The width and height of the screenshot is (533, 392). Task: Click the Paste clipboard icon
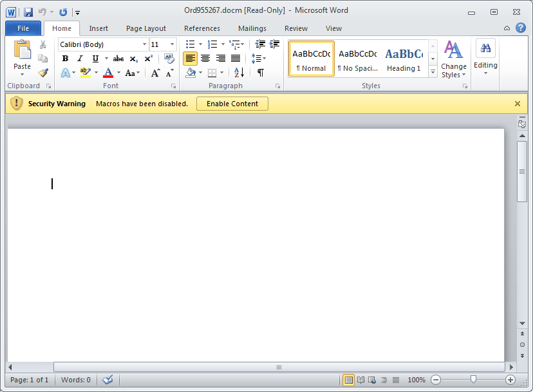click(22, 50)
